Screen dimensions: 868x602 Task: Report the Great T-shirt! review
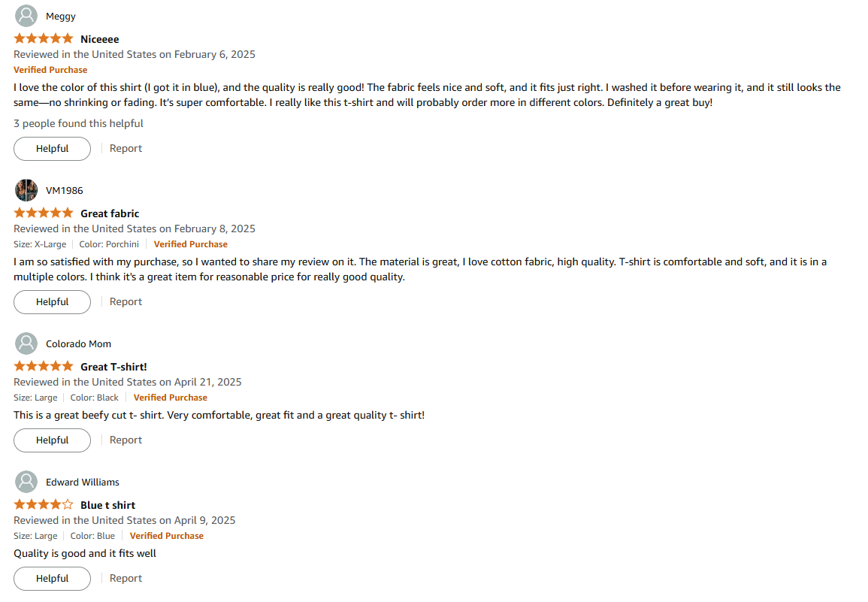[x=126, y=440]
